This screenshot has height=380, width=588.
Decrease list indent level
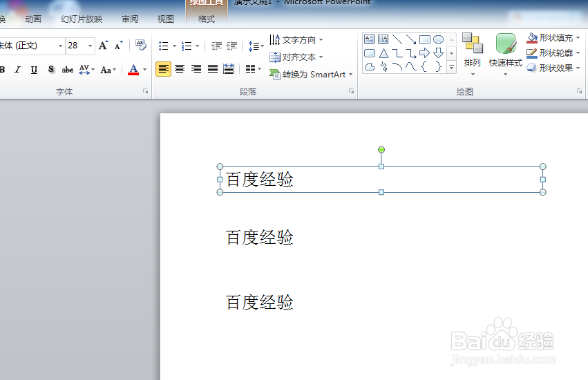[216, 46]
